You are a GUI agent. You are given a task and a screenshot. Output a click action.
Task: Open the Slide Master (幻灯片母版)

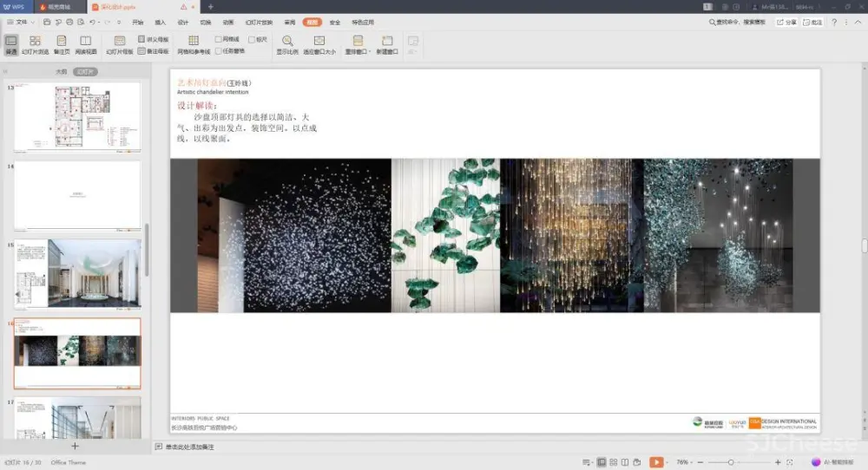click(121, 45)
